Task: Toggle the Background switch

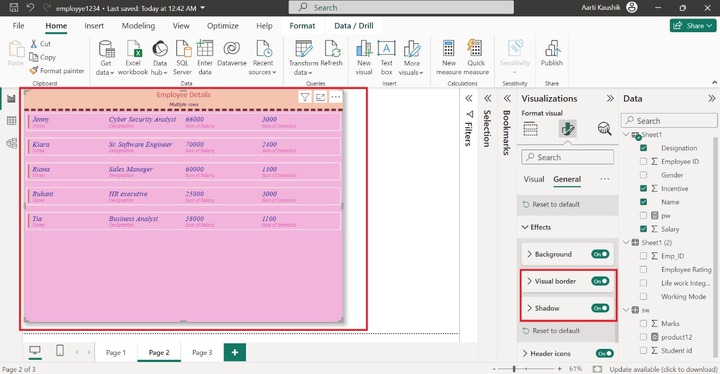Action: (x=600, y=254)
